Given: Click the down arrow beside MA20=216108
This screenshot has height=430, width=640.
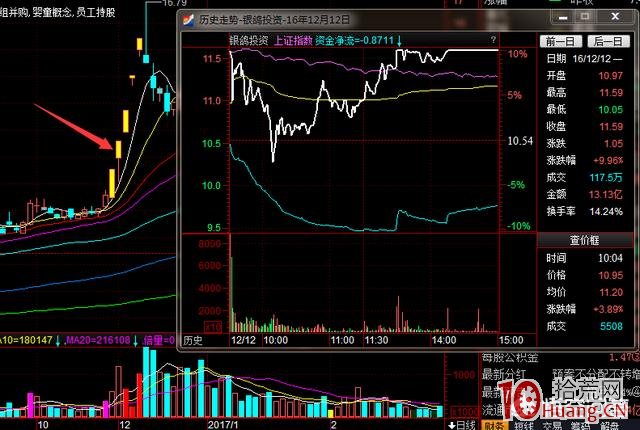Looking at the screenshot, I should (x=136, y=340).
